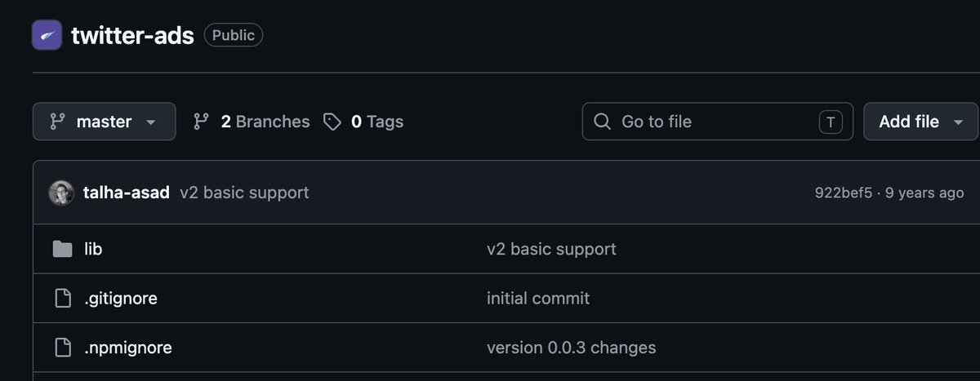This screenshot has height=381, width=980.
Task: Click the lib folder icon
Action: (x=63, y=249)
